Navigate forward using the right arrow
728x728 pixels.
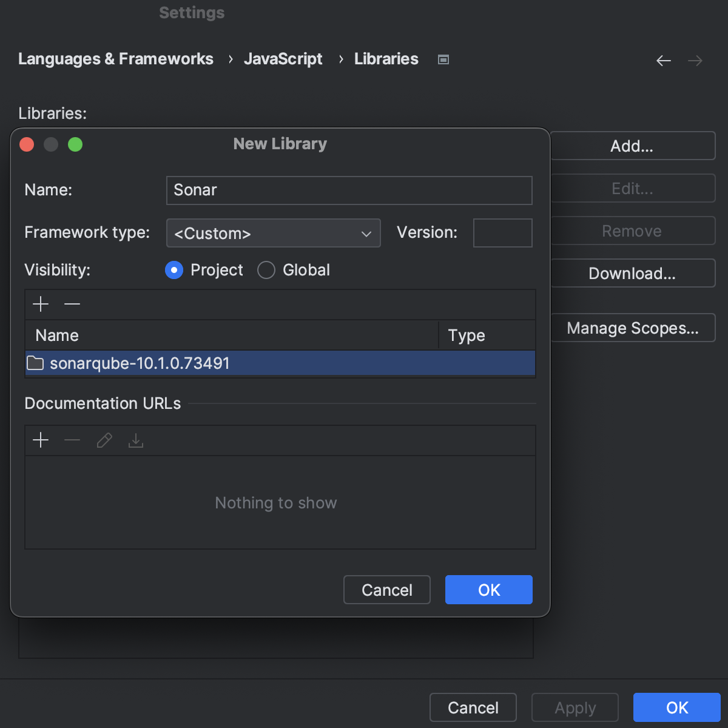(695, 60)
